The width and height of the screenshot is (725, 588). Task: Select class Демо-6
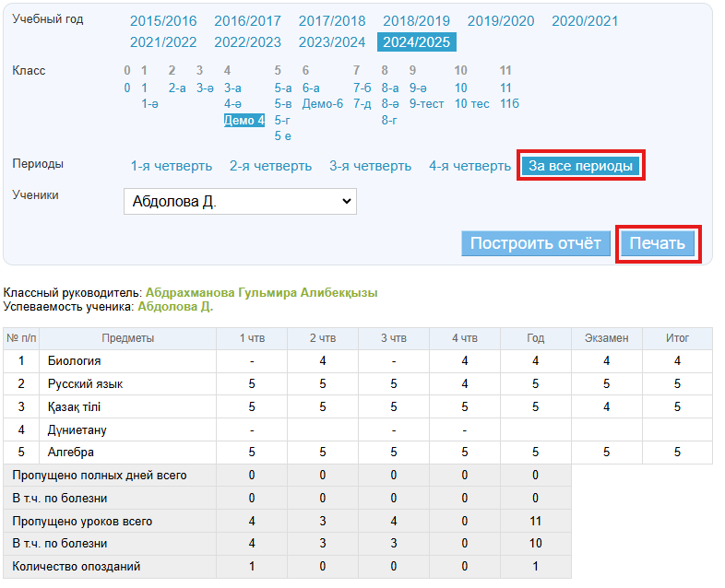[322, 103]
